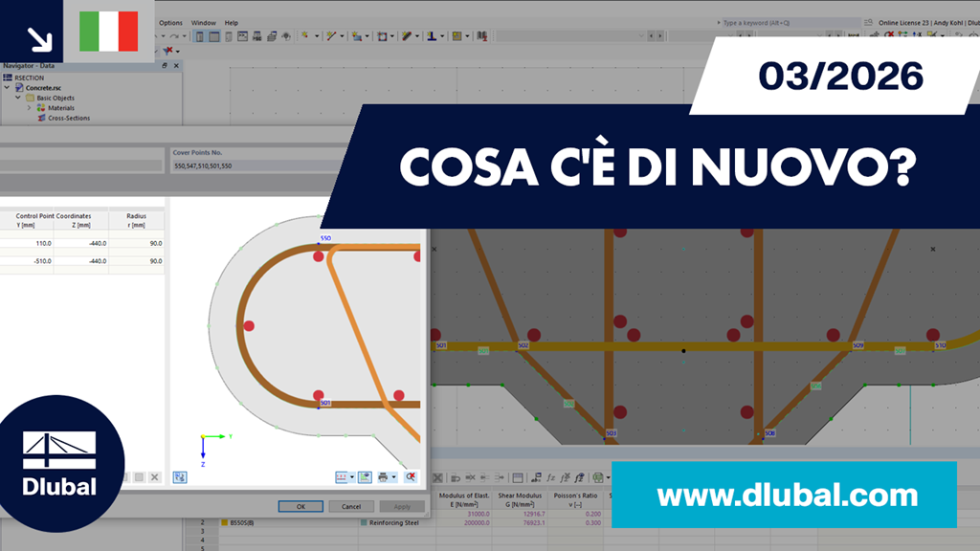Image resolution: width=980 pixels, height=551 pixels.
Task: Click the stacked block manager icon
Action: pyautogui.click(x=271, y=36)
